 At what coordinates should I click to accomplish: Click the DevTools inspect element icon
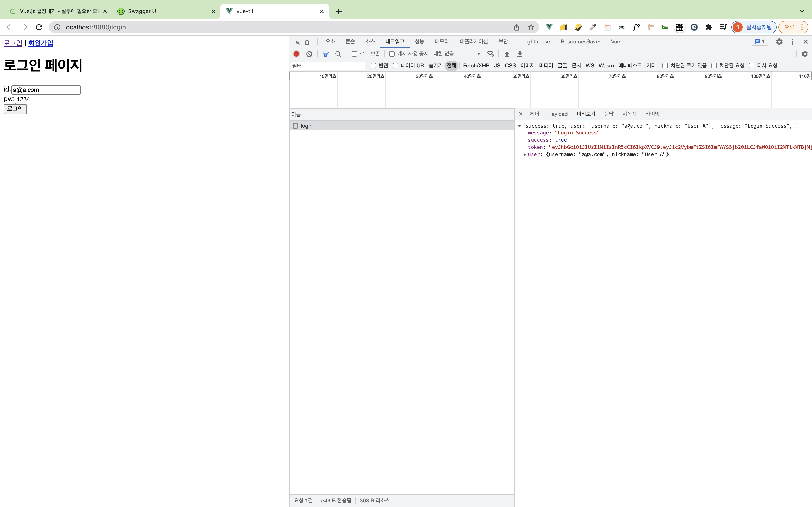click(x=296, y=42)
